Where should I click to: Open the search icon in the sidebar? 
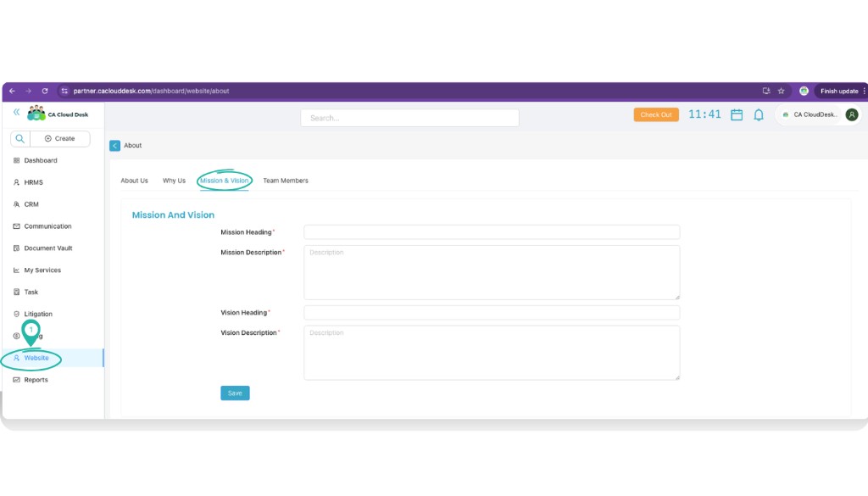click(21, 138)
